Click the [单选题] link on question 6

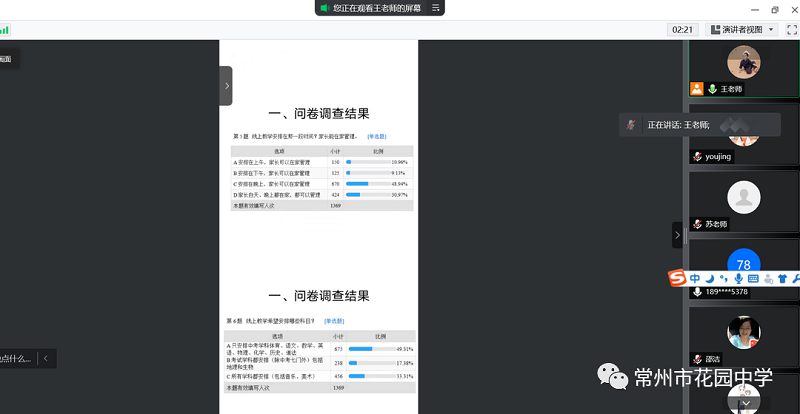point(334,321)
